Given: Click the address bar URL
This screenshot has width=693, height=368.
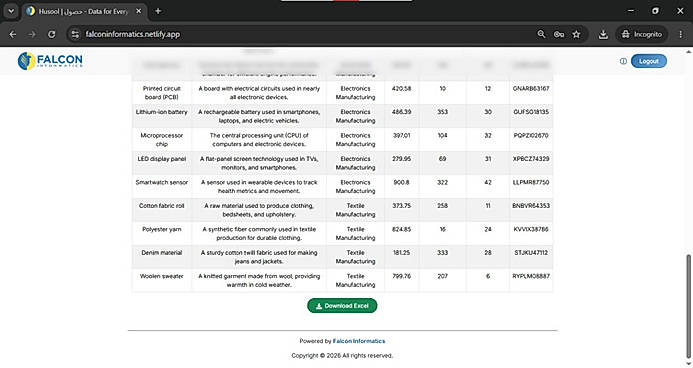Looking at the screenshot, I should (x=133, y=34).
